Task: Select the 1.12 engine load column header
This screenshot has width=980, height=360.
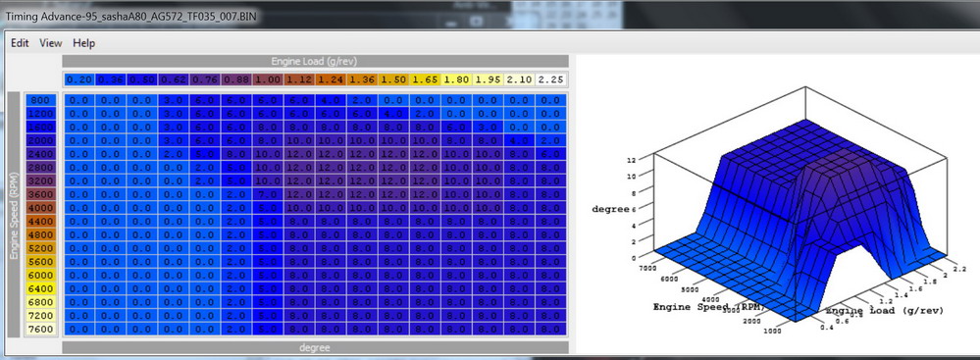Action: click(x=299, y=80)
